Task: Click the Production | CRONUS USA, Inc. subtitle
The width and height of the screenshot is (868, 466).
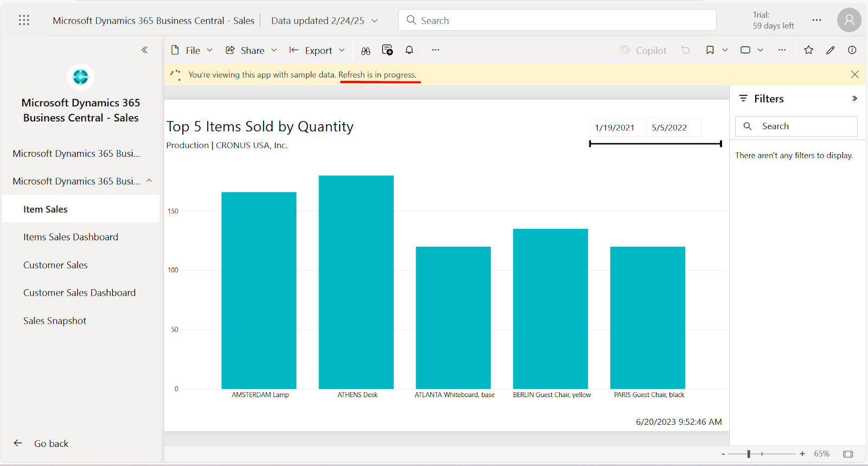Action: [x=227, y=145]
